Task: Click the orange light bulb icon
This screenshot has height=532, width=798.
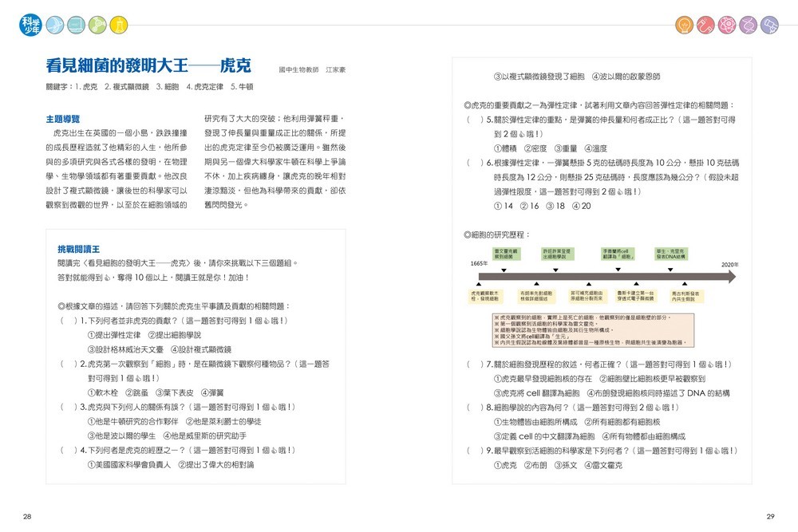Action: [685, 25]
